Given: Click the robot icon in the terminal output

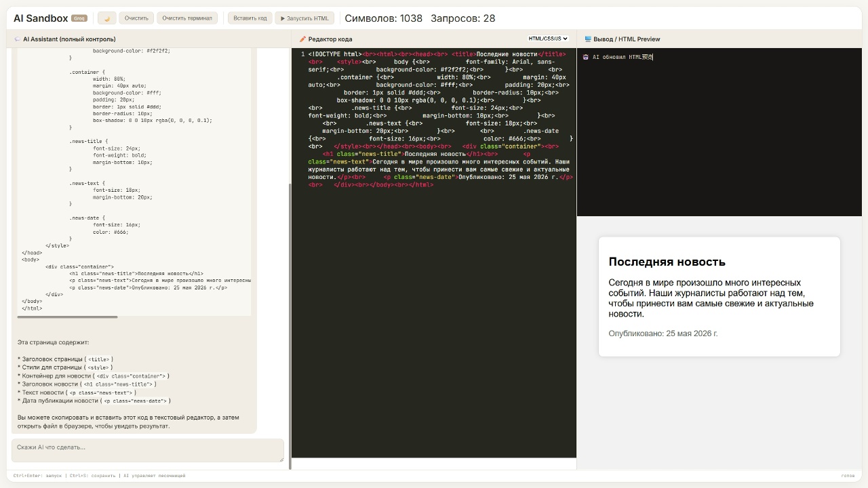Looking at the screenshot, I should (586, 58).
